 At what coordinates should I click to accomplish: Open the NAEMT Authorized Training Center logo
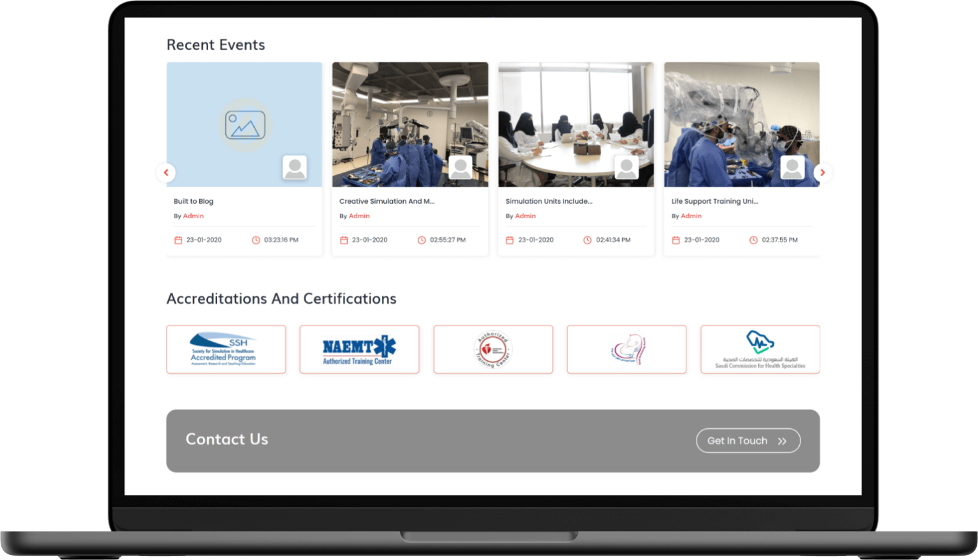[359, 349]
